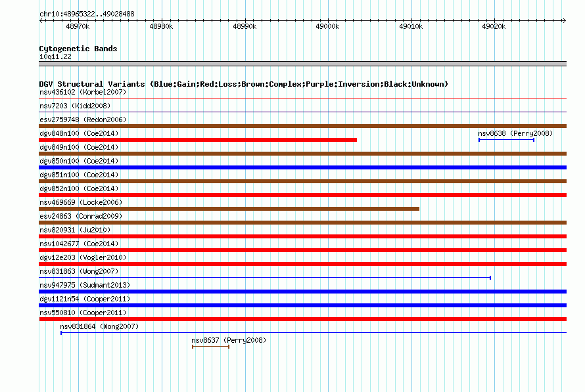Click the thin purple nsv7203 inversion line
The height and width of the screenshot is (392, 585).
(x=302, y=112)
